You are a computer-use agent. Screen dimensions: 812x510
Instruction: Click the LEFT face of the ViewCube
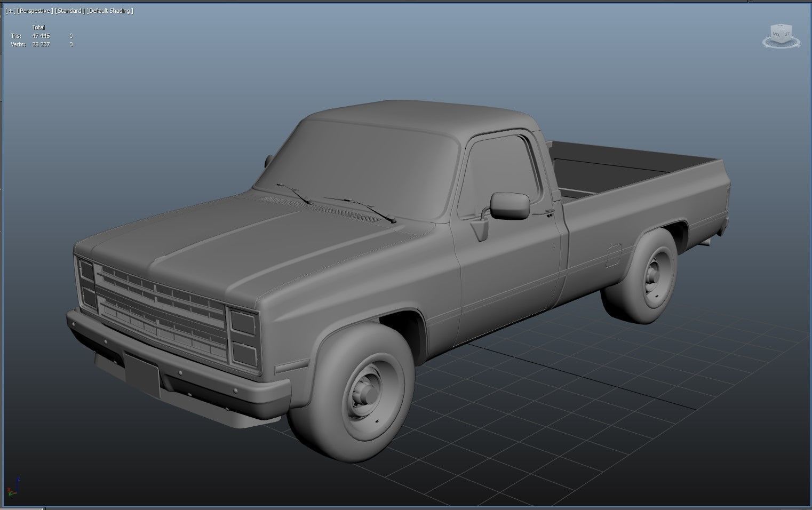787,35
